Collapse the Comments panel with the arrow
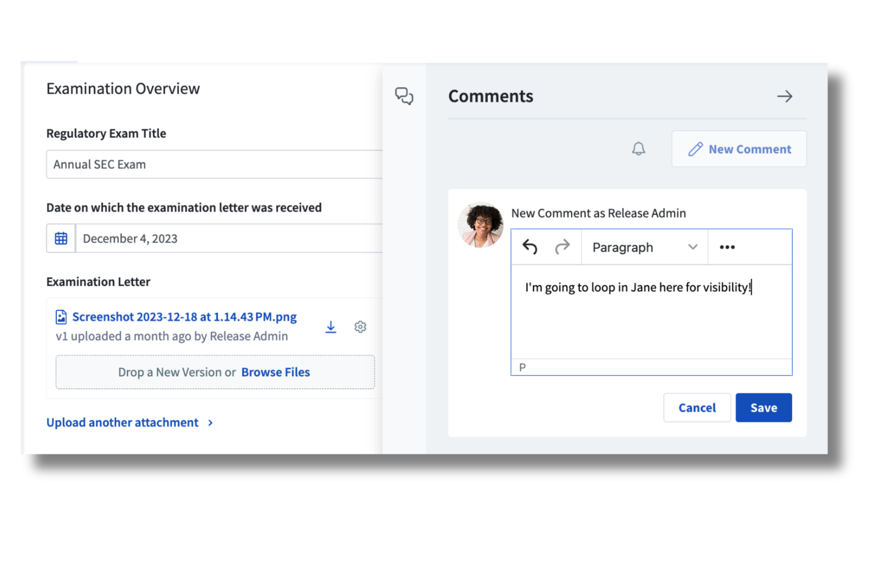 coord(785,96)
